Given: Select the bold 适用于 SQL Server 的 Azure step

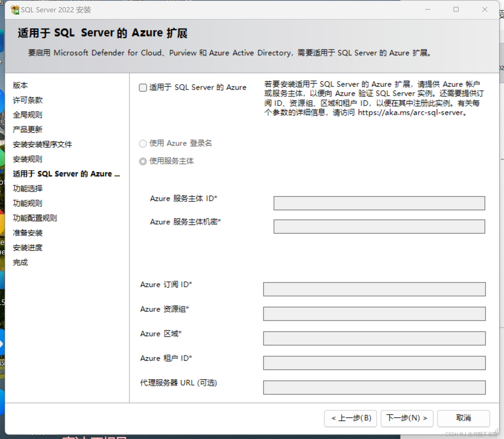Looking at the screenshot, I should pos(66,174).
